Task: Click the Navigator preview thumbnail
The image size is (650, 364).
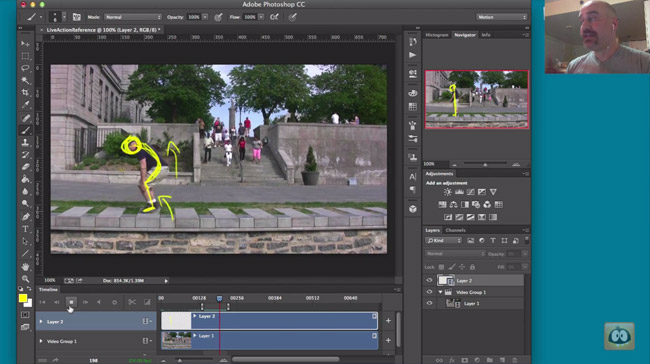Action: tap(477, 99)
